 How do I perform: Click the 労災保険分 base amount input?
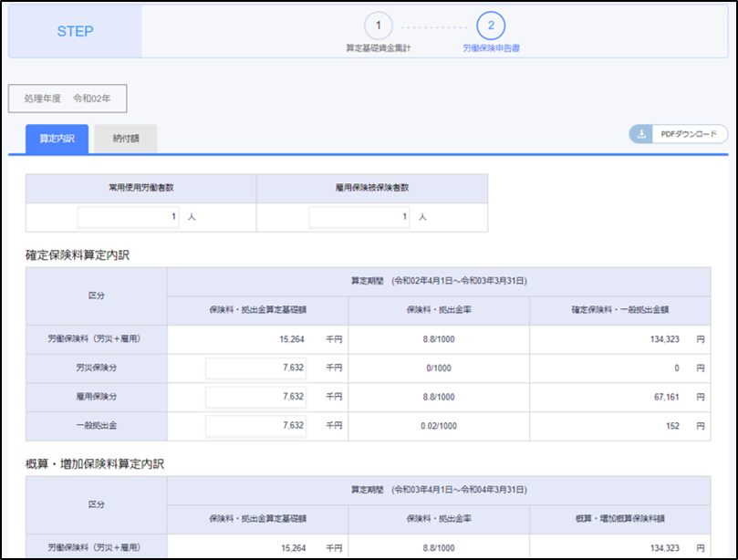(x=256, y=368)
